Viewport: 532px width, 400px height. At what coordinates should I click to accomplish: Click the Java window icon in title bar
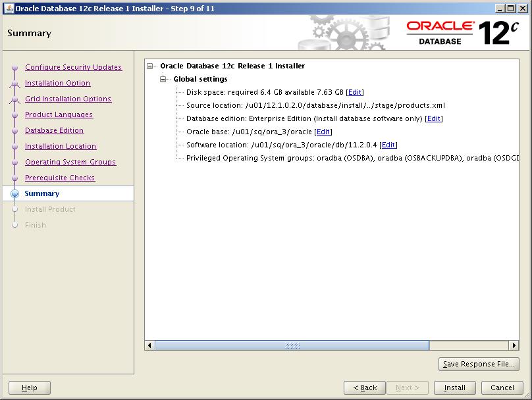[8, 9]
